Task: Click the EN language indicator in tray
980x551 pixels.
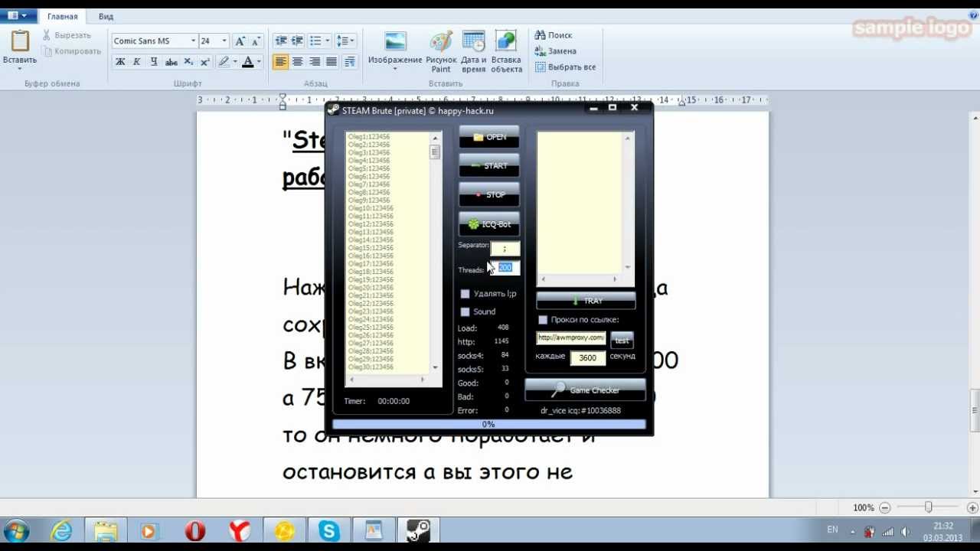Action: tap(832, 530)
